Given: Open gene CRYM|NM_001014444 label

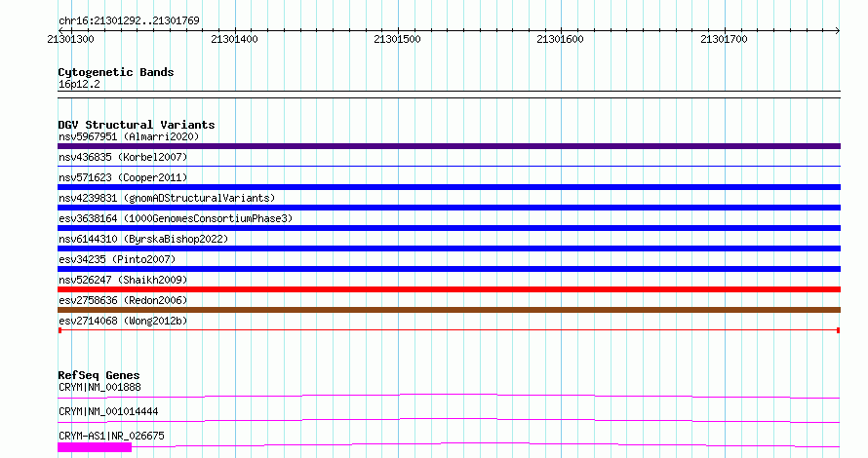Looking at the screenshot, I should point(108,411).
